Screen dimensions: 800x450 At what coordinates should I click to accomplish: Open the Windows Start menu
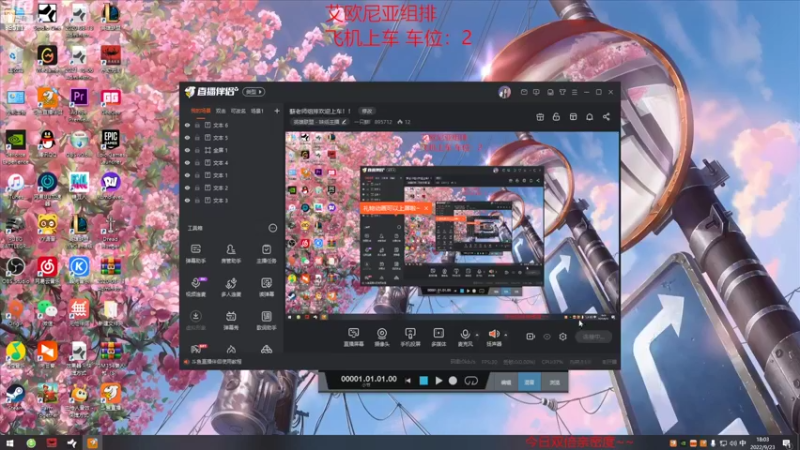[9, 443]
